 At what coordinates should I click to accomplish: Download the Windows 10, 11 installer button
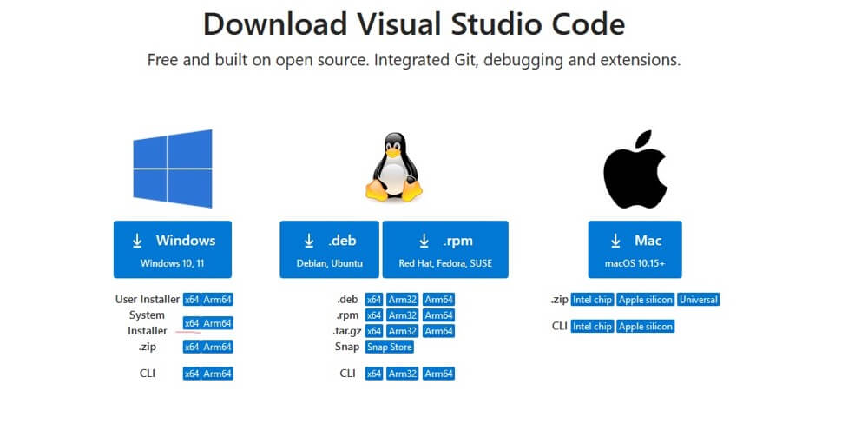(x=172, y=249)
